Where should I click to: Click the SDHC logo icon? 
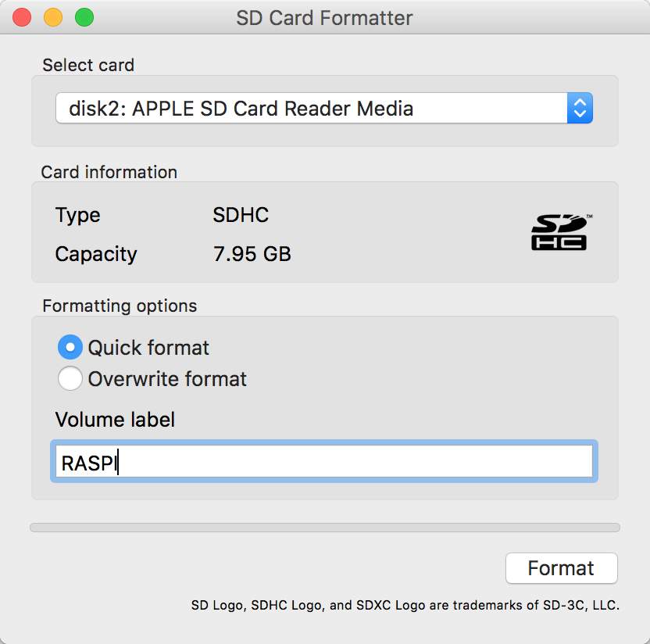[559, 232]
